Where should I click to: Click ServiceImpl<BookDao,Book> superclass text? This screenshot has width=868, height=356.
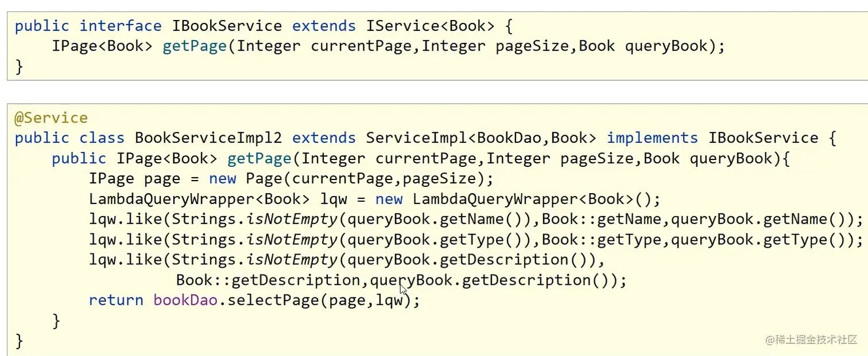(481, 138)
